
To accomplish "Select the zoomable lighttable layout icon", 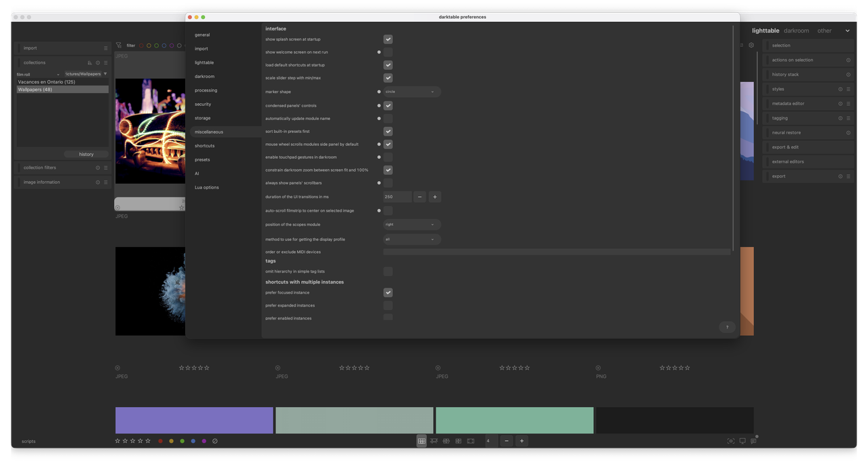I will [x=434, y=441].
